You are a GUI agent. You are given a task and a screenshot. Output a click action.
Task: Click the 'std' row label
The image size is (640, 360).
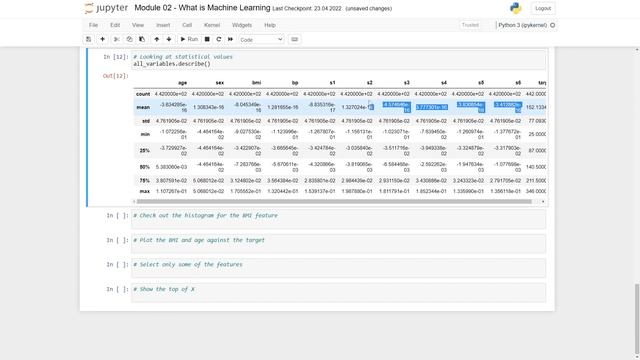click(x=146, y=121)
